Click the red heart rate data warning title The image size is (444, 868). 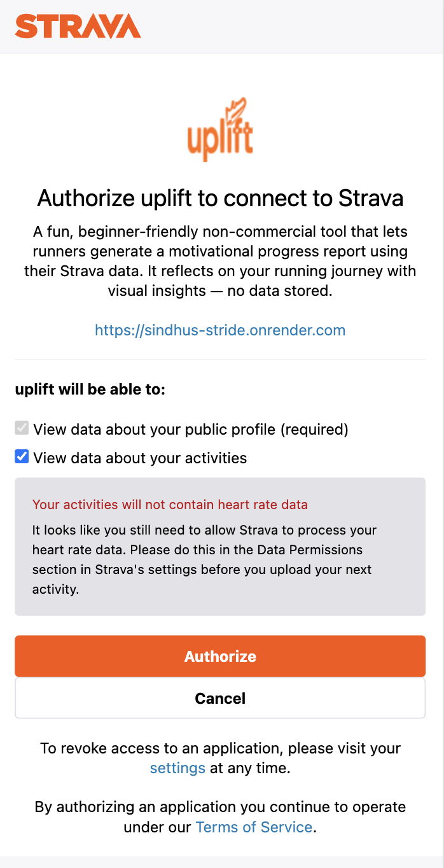tap(170, 505)
